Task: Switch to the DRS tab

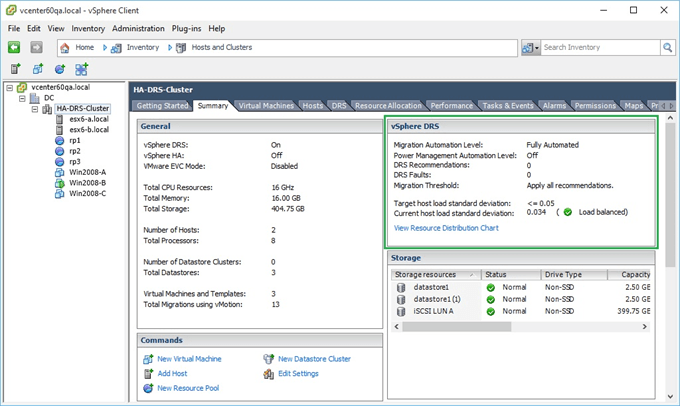Action: click(339, 106)
